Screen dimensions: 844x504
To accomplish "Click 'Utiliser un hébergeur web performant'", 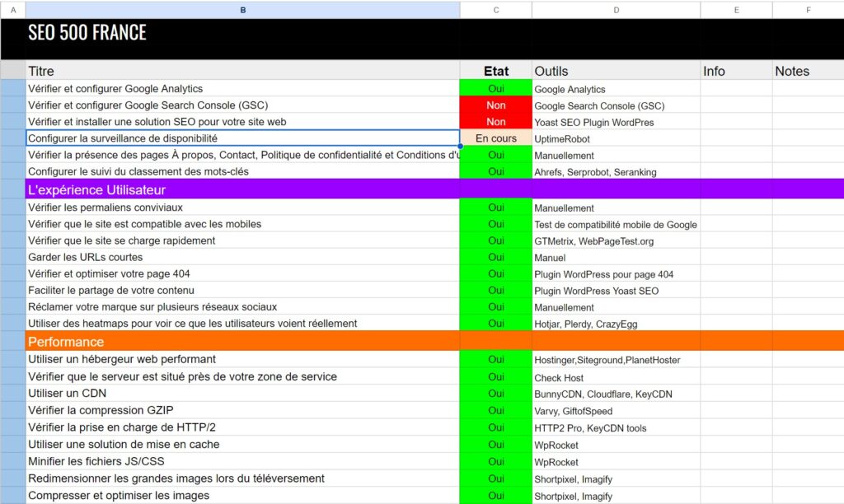I will click(243, 359).
